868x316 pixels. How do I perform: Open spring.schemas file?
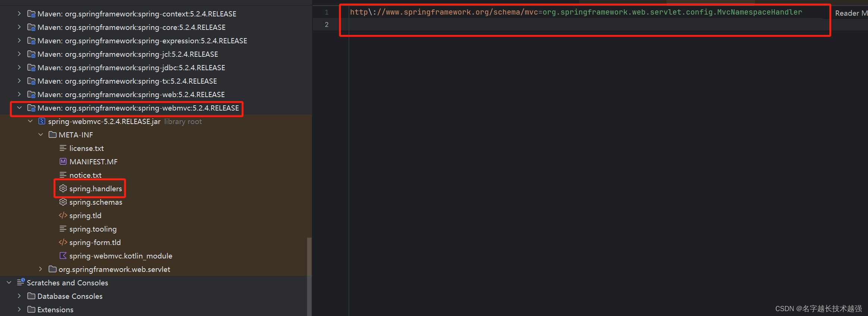96,202
